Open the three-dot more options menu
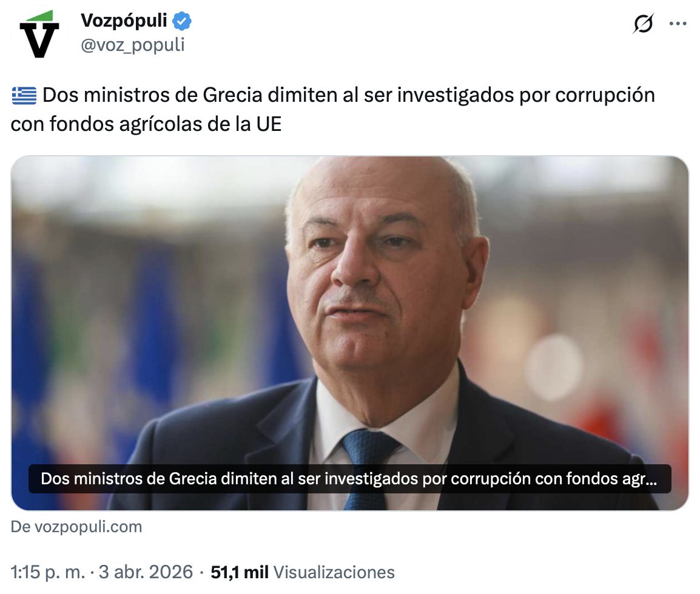The width and height of the screenshot is (700, 594). (678, 24)
